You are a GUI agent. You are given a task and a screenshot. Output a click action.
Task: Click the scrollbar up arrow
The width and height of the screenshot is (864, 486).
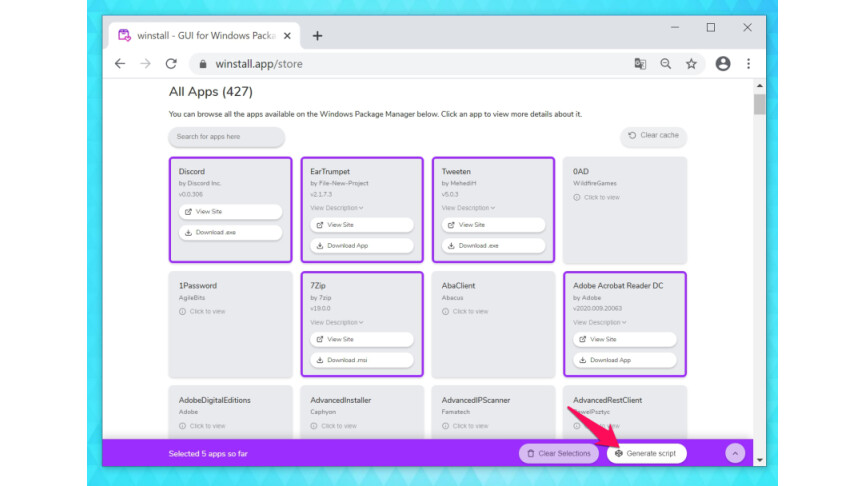[x=760, y=86]
